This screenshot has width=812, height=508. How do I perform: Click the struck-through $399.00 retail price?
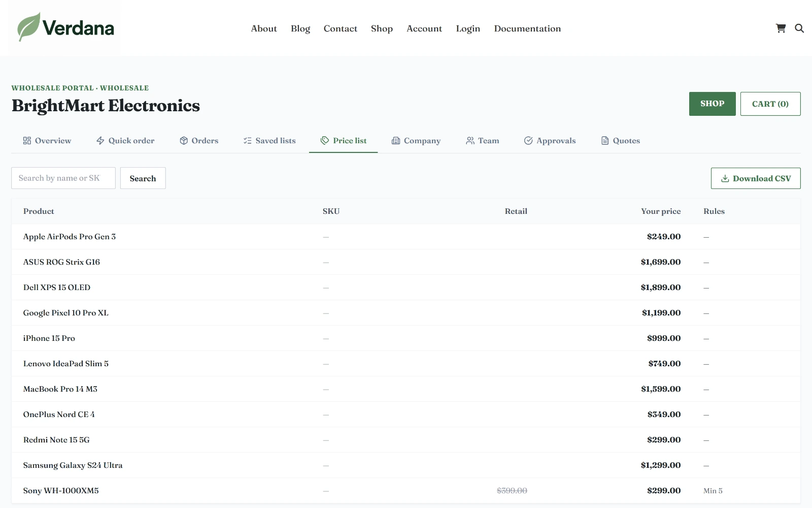[x=512, y=491]
